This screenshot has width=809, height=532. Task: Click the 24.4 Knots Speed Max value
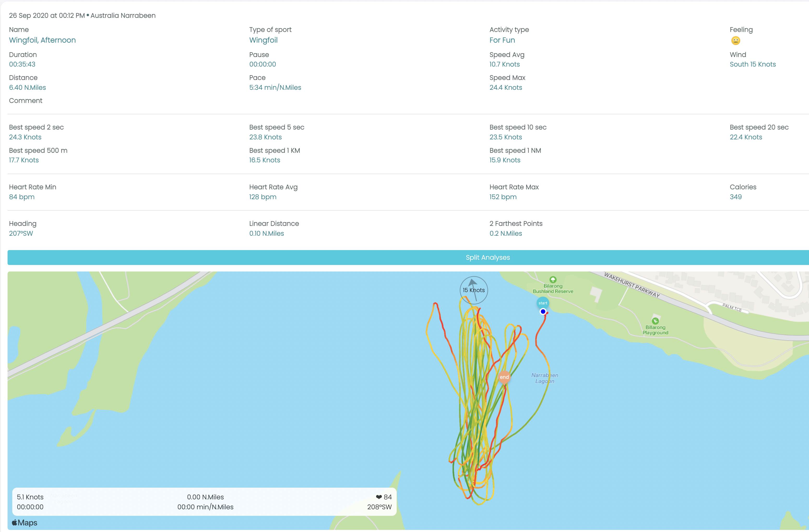coord(505,87)
